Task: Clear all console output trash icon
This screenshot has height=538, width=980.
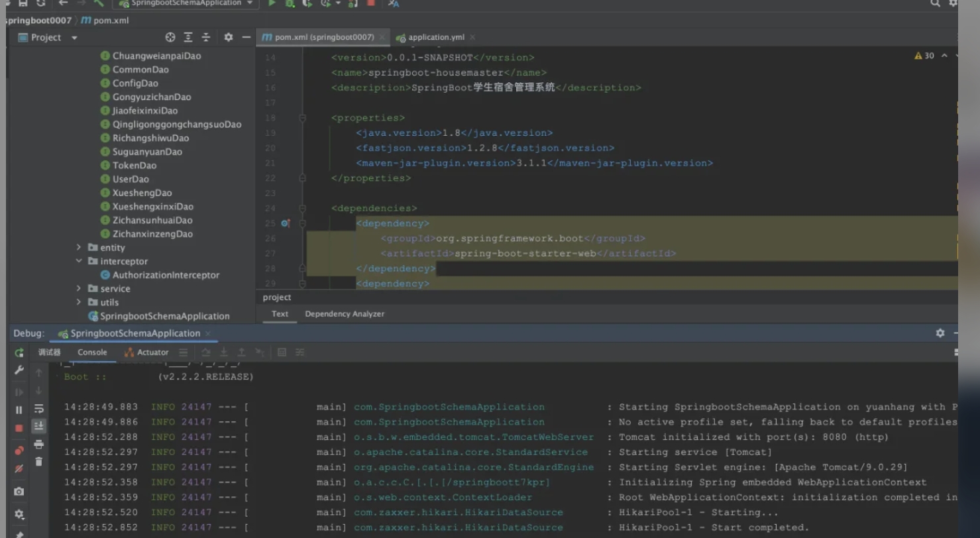Action: point(39,462)
